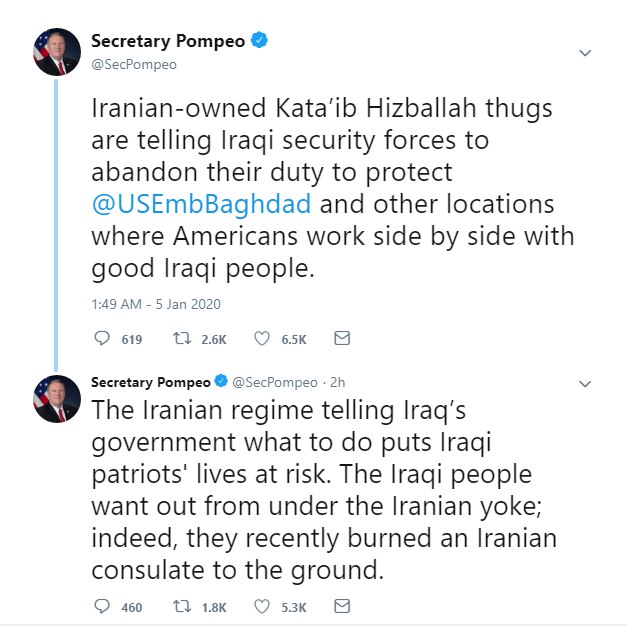Reply to the Iranian regime tweet
Viewport: 627px width, 627px height.
[x=100, y=606]
